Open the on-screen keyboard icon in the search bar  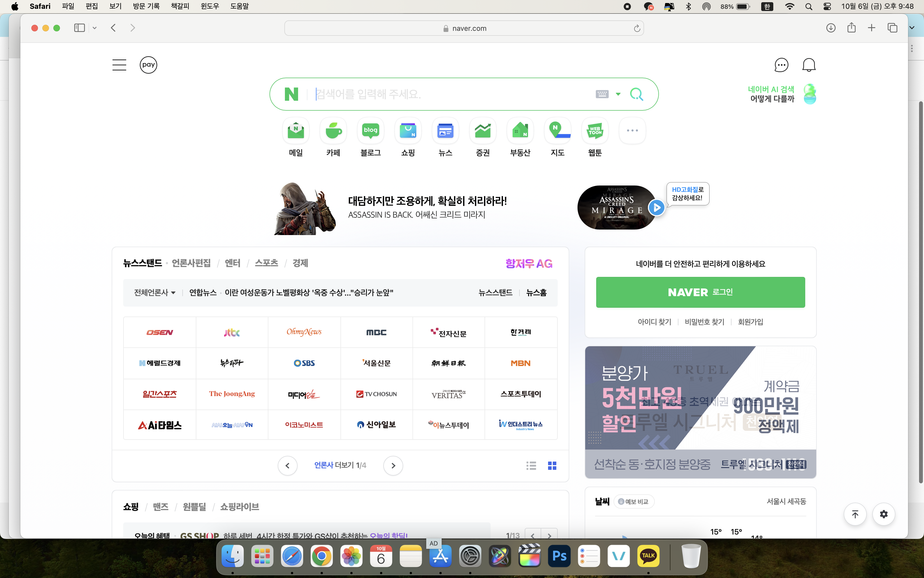pyautogui.click(x=602, y=94)
